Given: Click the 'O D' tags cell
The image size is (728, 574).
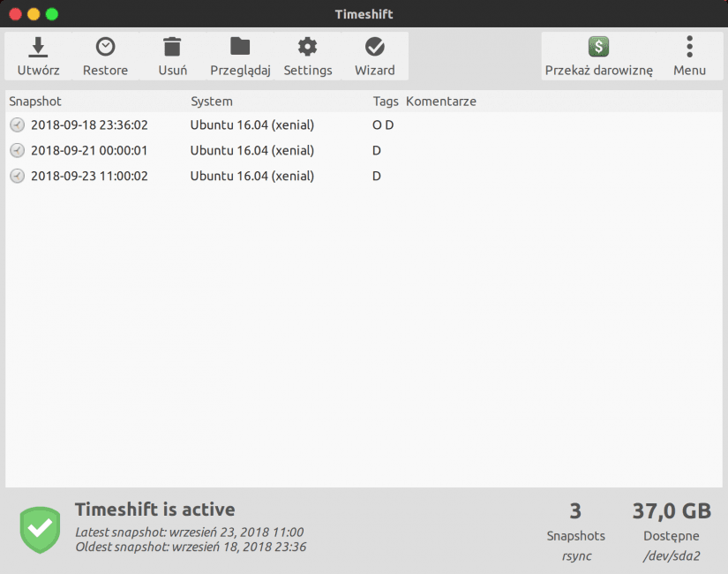Looking at the screenshot, I should tap(383, 125).
